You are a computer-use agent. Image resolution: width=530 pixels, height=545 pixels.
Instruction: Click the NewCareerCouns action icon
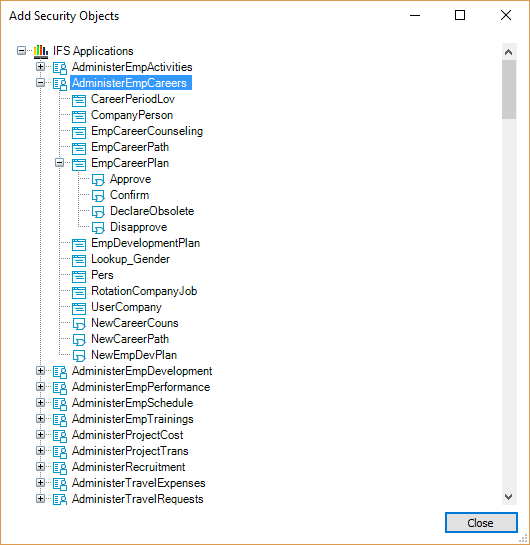[79, 324]
